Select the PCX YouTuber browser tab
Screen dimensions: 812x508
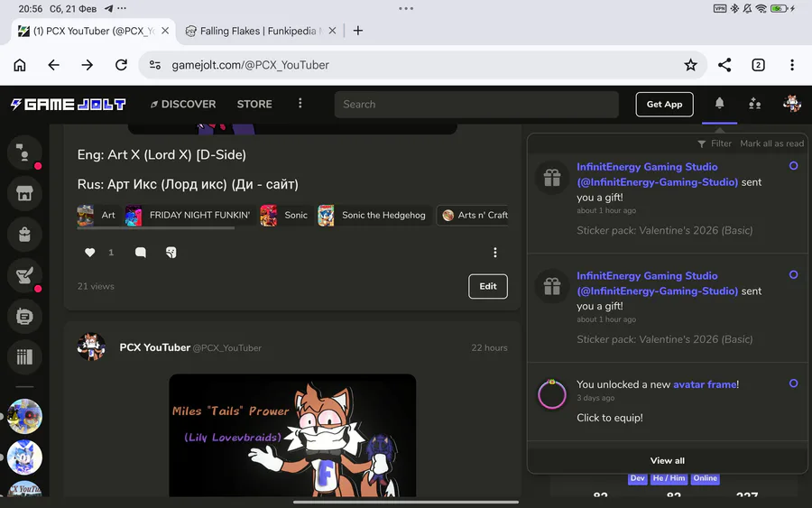[x=93, y=31]
